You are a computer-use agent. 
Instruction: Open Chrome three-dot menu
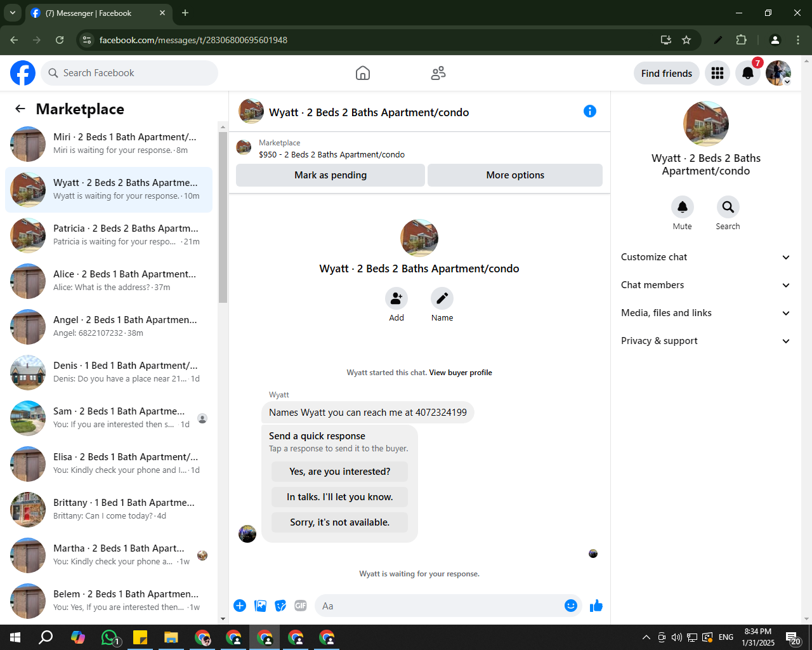pyautogui.click(x=798, y=40)
